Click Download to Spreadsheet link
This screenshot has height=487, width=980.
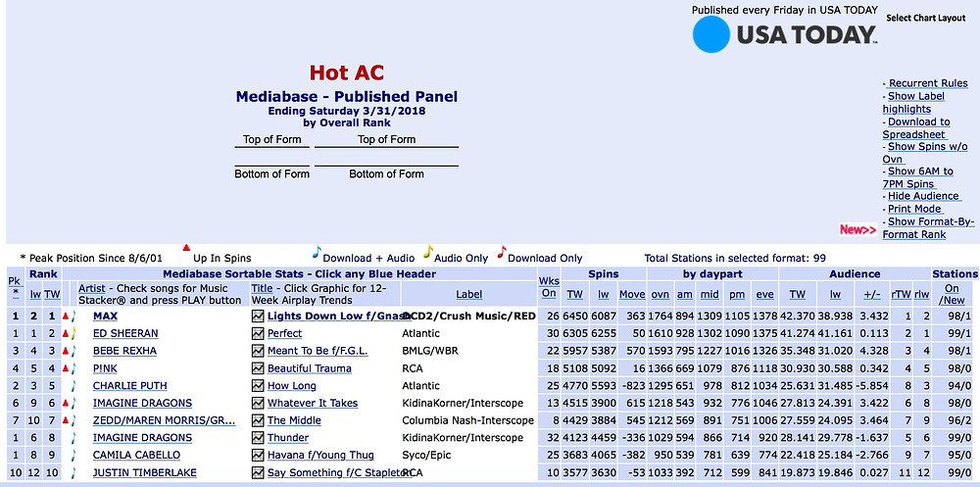(x=916, y=128)
